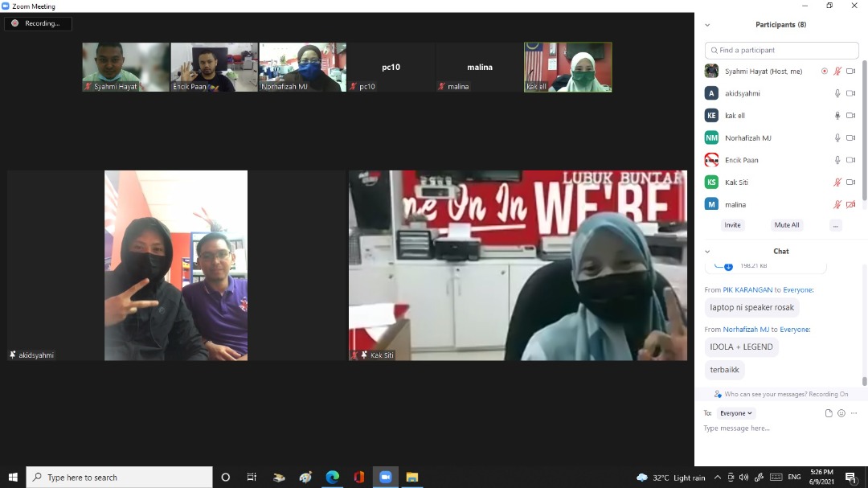Click the Mute All button
The width and height of the screenshot is (868, 488).
point(786,225)
